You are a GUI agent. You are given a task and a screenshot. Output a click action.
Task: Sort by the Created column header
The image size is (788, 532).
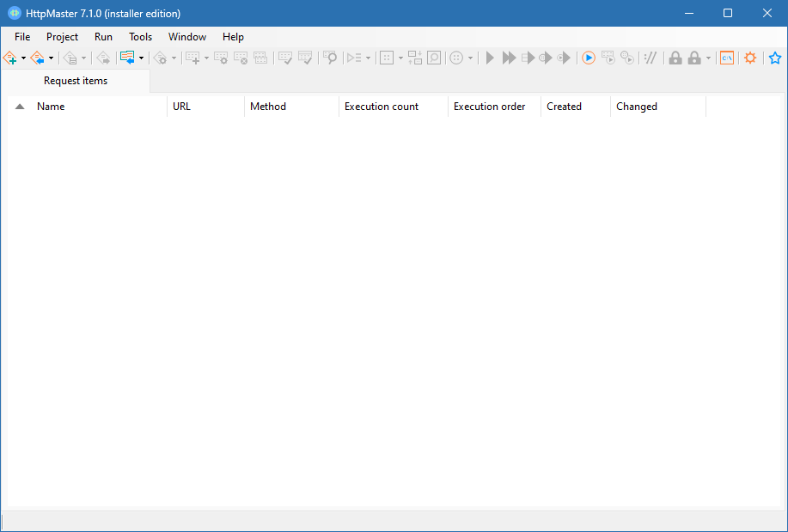pos(576,107)
